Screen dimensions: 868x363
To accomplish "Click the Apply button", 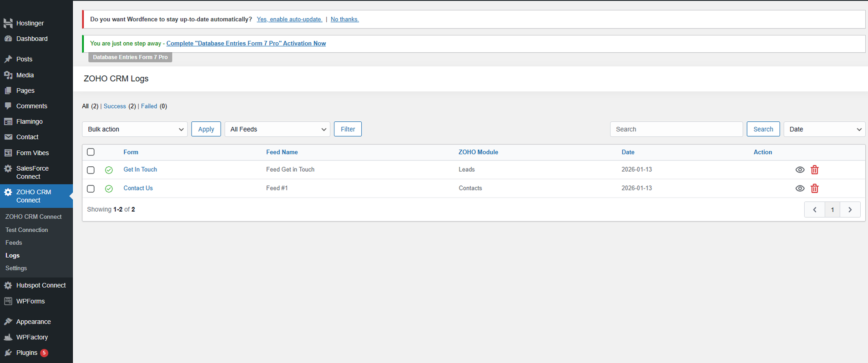I will pyautogui.click(x=206, y=129).
